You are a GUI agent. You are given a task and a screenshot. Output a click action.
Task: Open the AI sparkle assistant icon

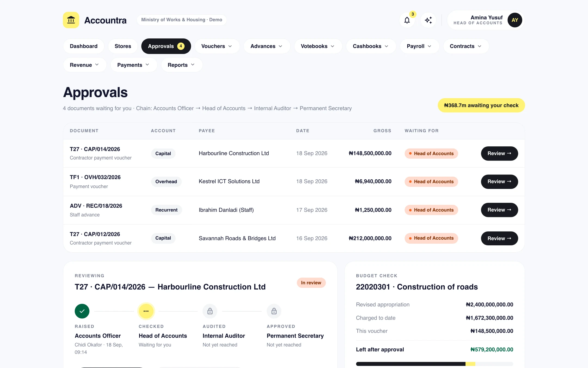[x=428, y=20]
